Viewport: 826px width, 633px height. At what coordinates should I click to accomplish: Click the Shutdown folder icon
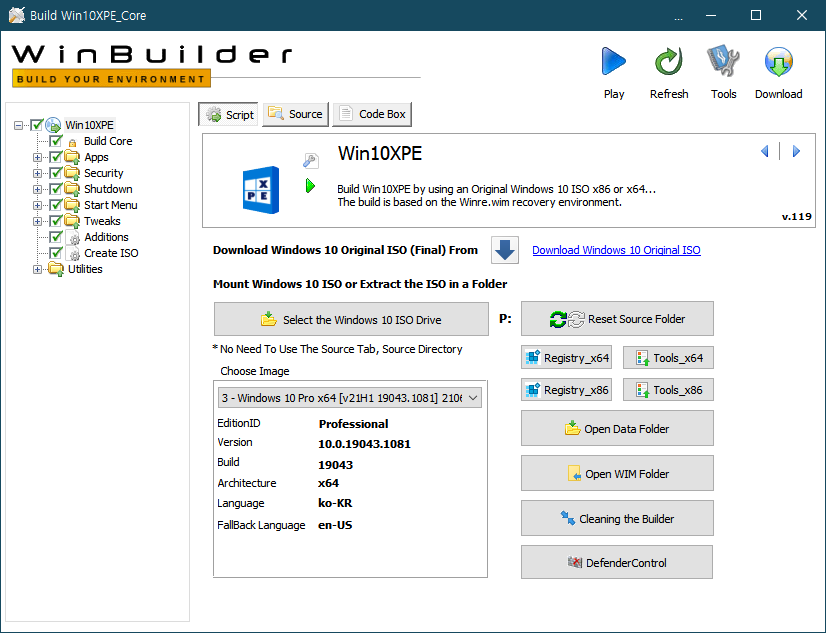pos(72,189)
